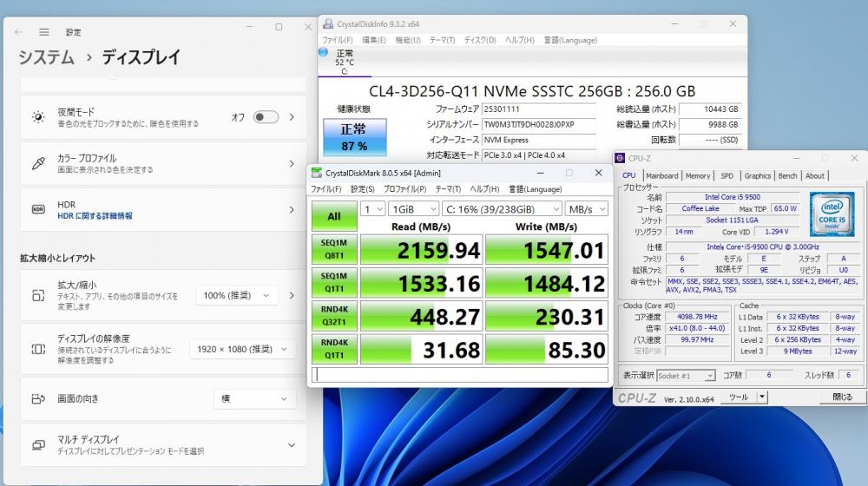This screenshot has height=486, width=868.
Task: Open CrystalDiskMark 設定(S) menu
Action: tap(363, 189)
